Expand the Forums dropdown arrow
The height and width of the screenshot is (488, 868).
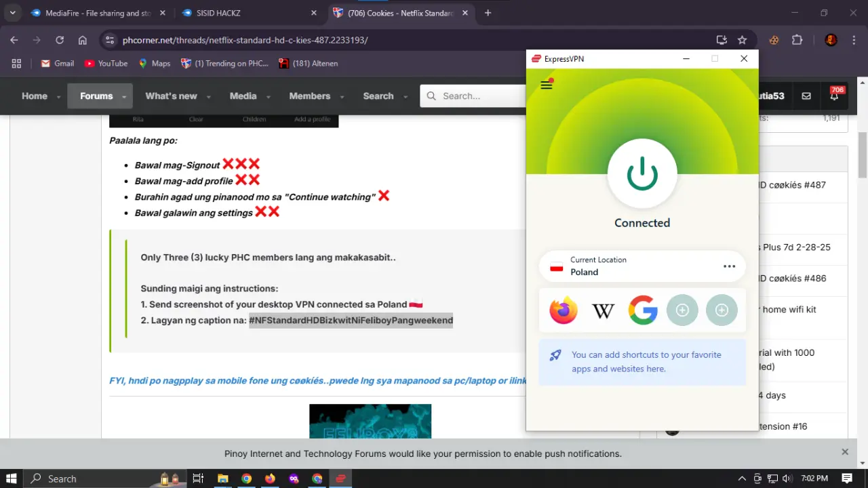point(124,97)
